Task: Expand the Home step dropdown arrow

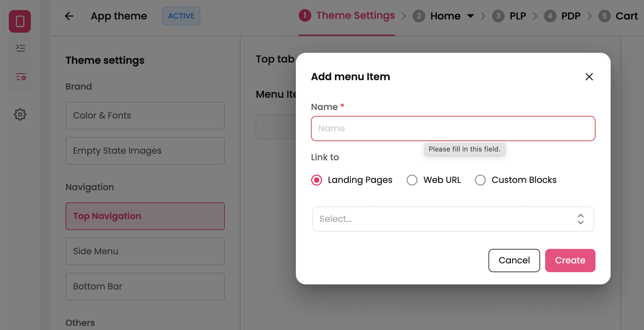Action: [x=470, y=16]
